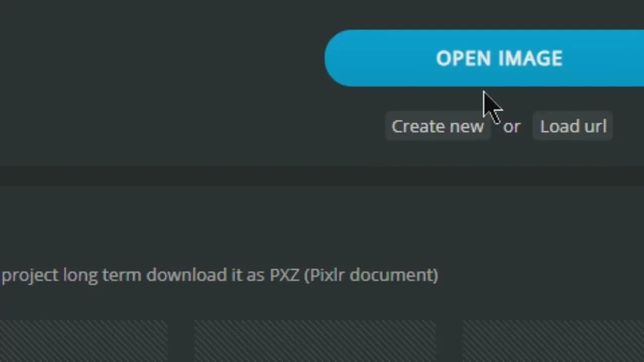Click the gap between first two hatched thumbnails
The width and height of the screenshot is (644, 362).
181,341
